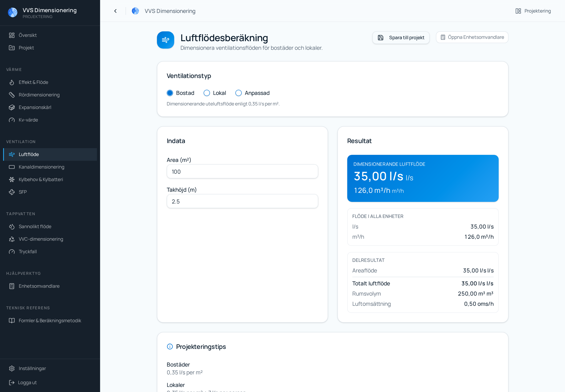565x392 pixels.
Task: Select the Bostad ventilation type
Action: coord(170,93)
